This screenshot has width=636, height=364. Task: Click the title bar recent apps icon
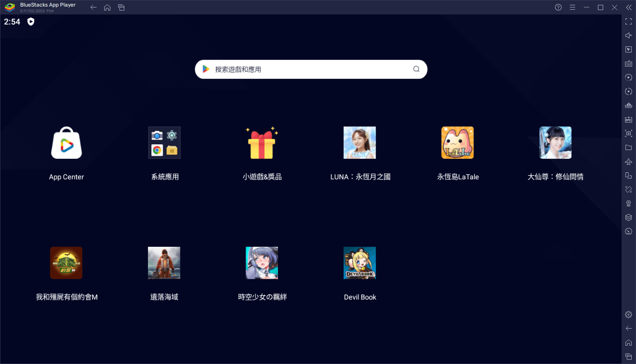coord(121,7)
